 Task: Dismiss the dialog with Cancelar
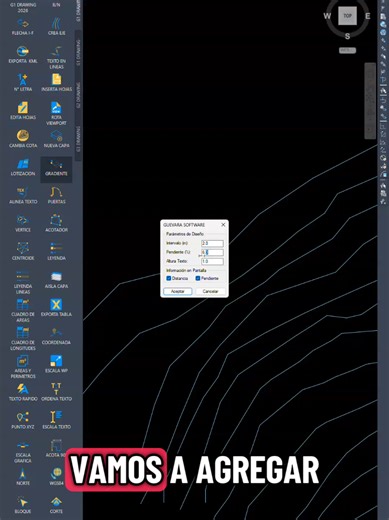[210, 291]
